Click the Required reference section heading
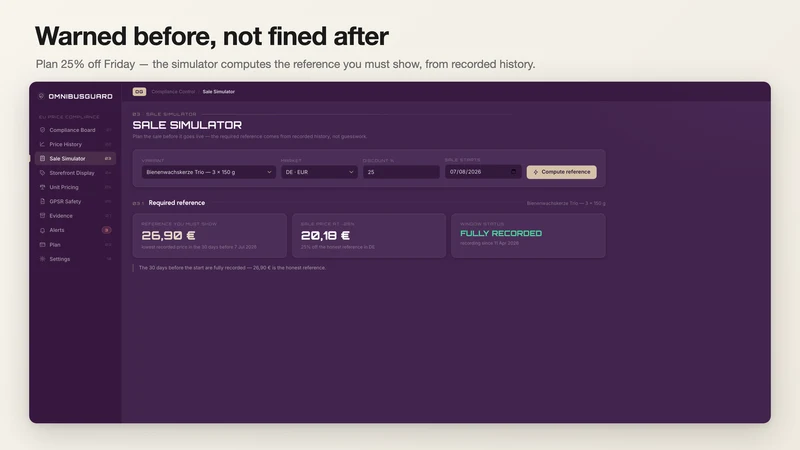This screenshot has width=800, height=450. pyautogui.click(x=177, y=203)
